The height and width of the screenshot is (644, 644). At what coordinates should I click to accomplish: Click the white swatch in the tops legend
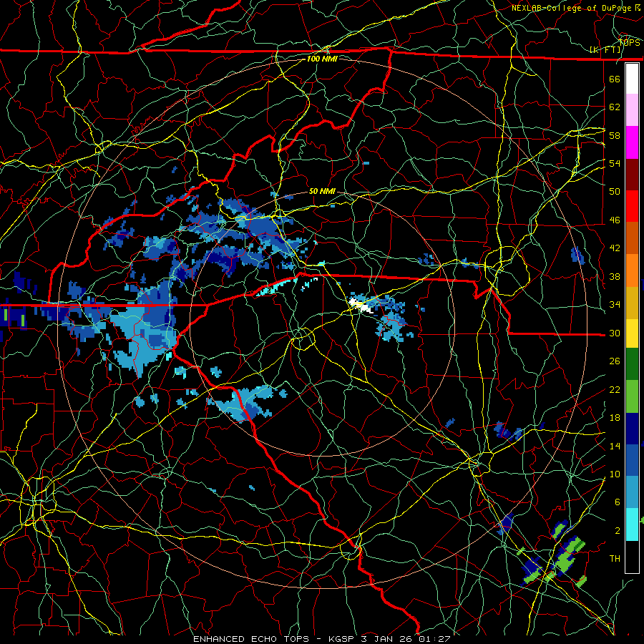[x=632, y=79]
